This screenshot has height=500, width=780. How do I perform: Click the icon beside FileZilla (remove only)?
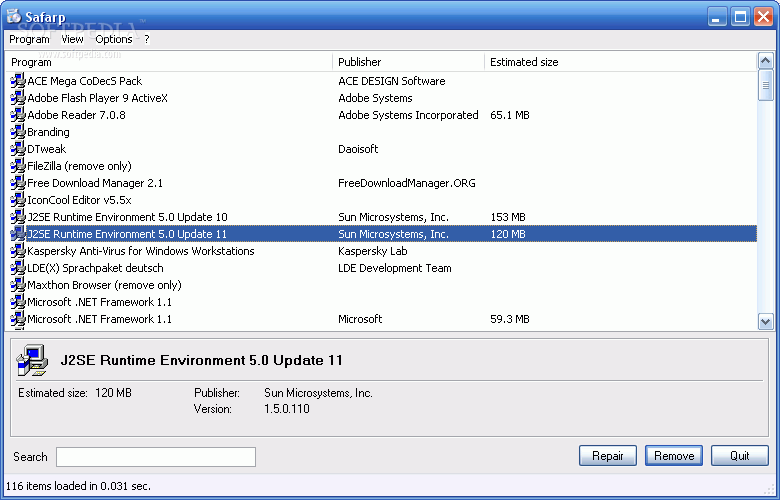18,166
